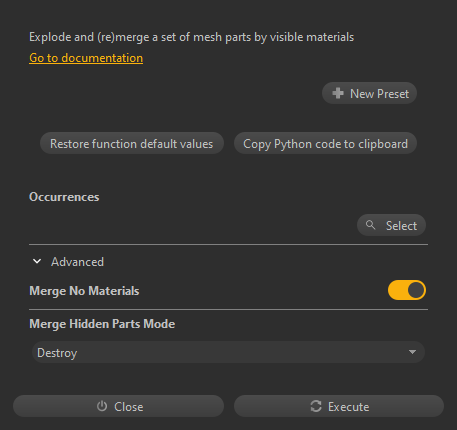The width and height of the screenshot is (457, 430).
Task: Create a New Preset
Action: tap(369, 93)
